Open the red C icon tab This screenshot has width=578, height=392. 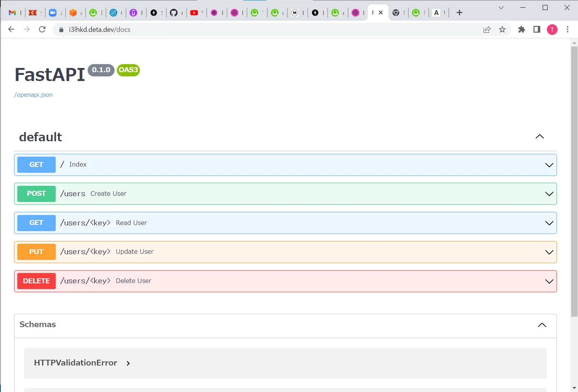[33, 13]
